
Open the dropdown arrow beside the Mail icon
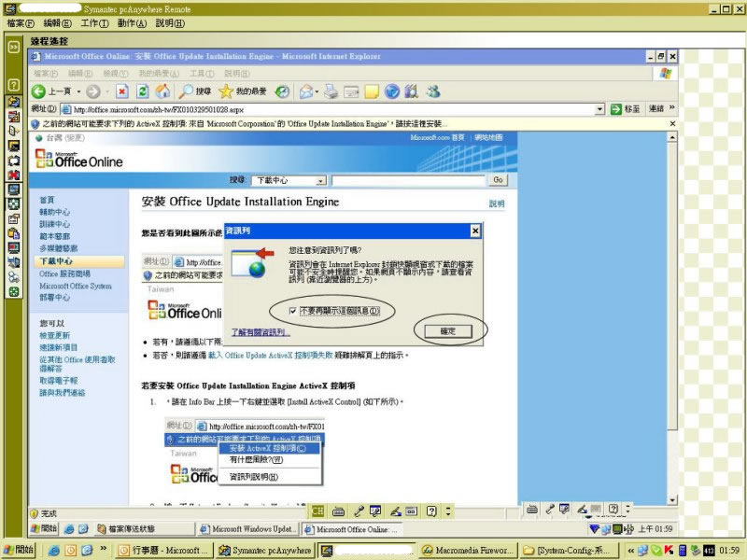pyautogui.click(x=317, y=91)
